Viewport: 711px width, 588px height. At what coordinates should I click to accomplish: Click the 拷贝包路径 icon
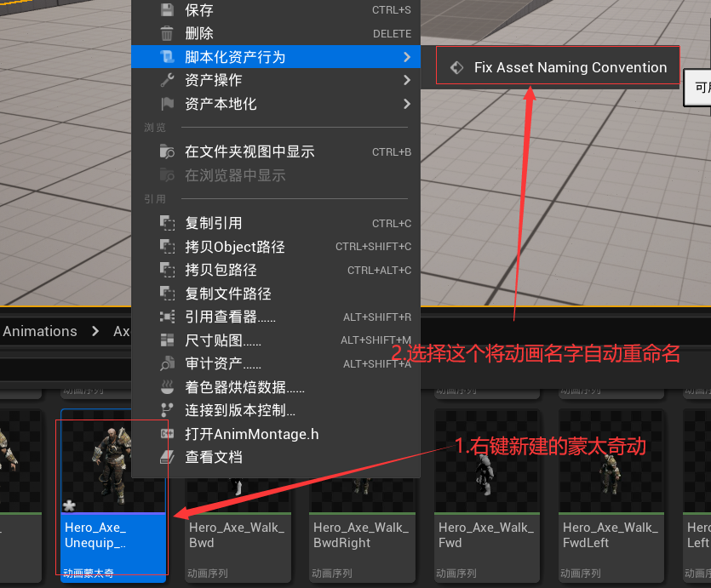(168, 270)
